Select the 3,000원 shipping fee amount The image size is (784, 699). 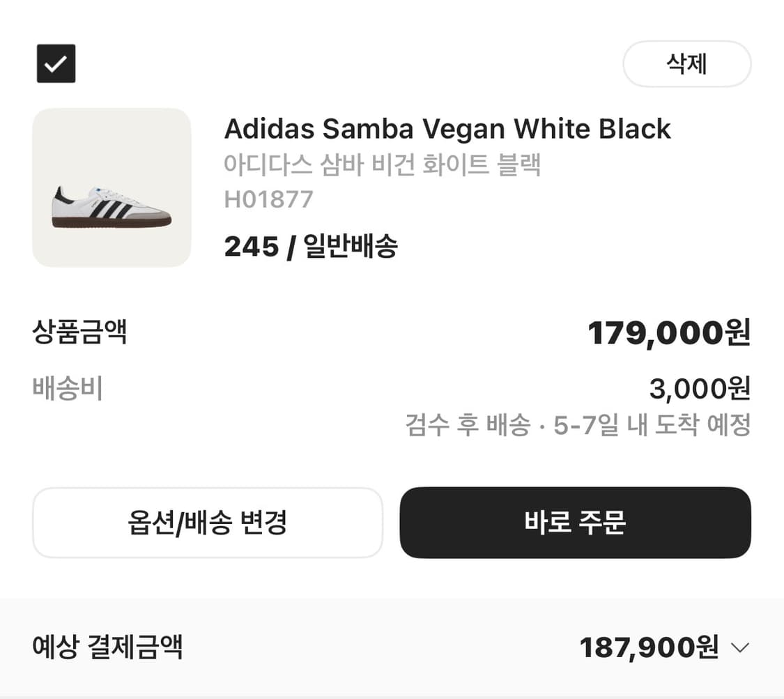click(699, 389)
